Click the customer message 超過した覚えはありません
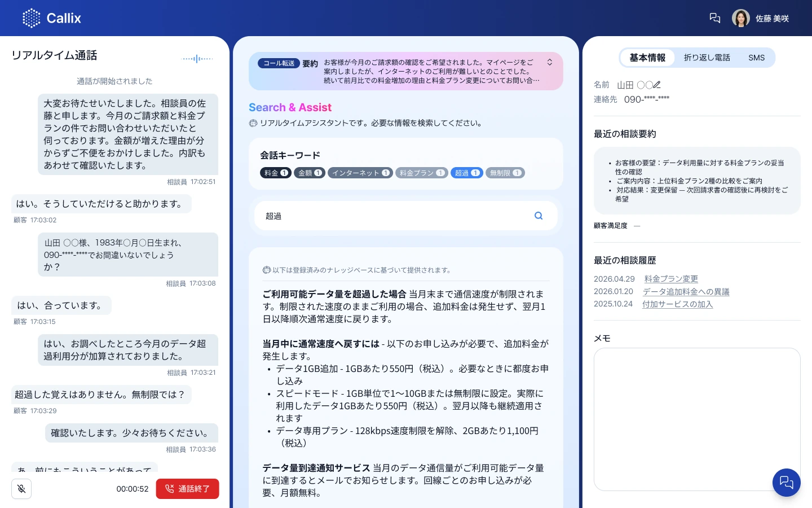The image size is (812, 508). tap(101, 395)
